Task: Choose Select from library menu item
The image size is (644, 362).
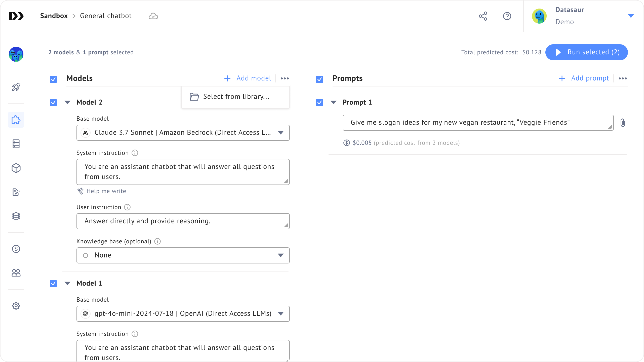Action: [x=235, y=97]
